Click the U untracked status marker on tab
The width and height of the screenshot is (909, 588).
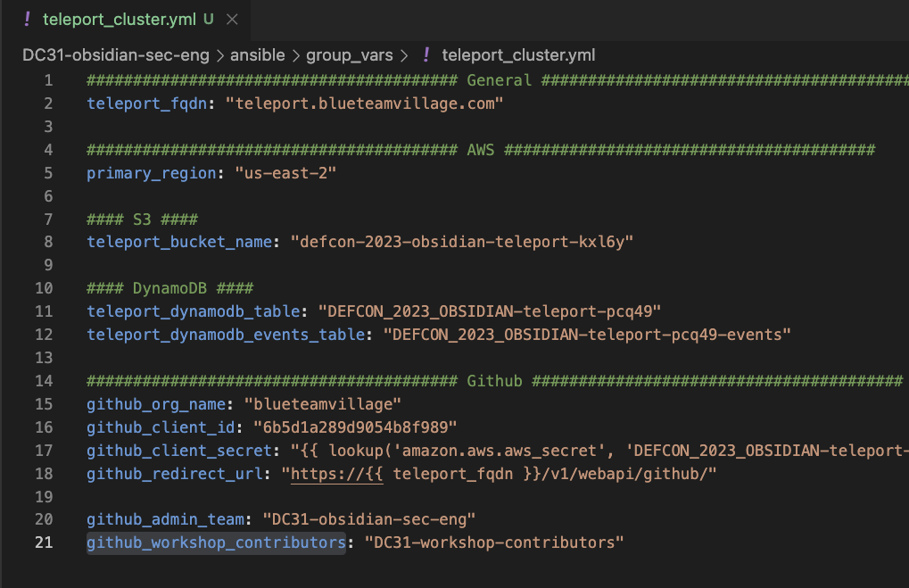click(x=208, y=19)
